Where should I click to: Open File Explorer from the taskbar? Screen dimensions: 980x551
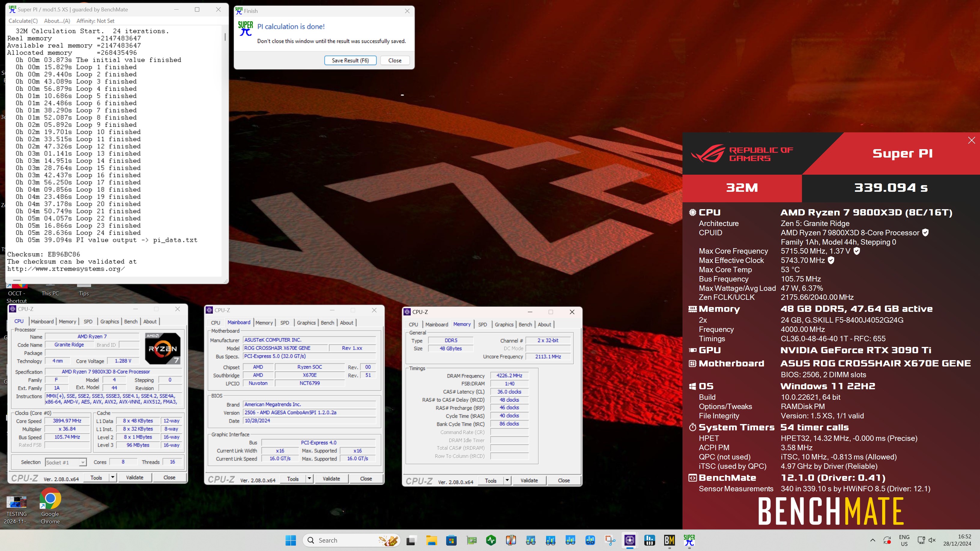tap(431, 540)
